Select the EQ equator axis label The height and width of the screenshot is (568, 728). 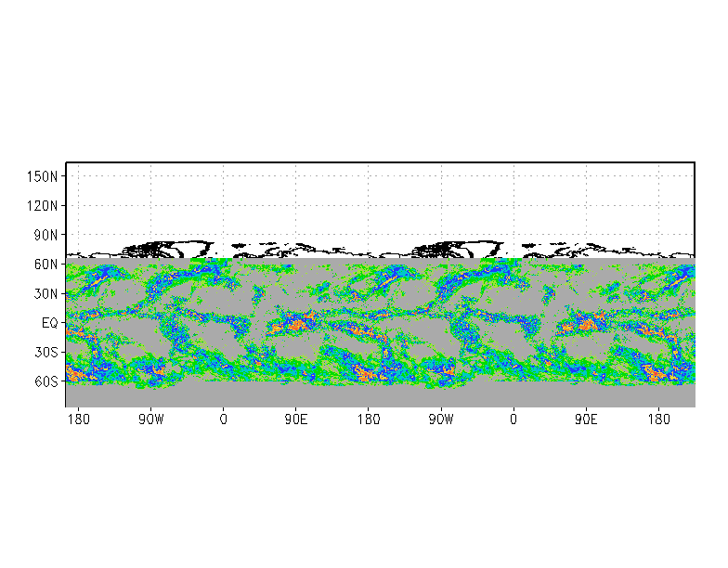50,323
